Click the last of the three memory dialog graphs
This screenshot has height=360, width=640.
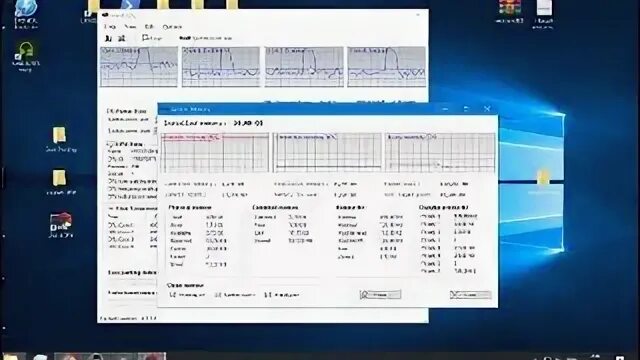(x=440, y=153)
